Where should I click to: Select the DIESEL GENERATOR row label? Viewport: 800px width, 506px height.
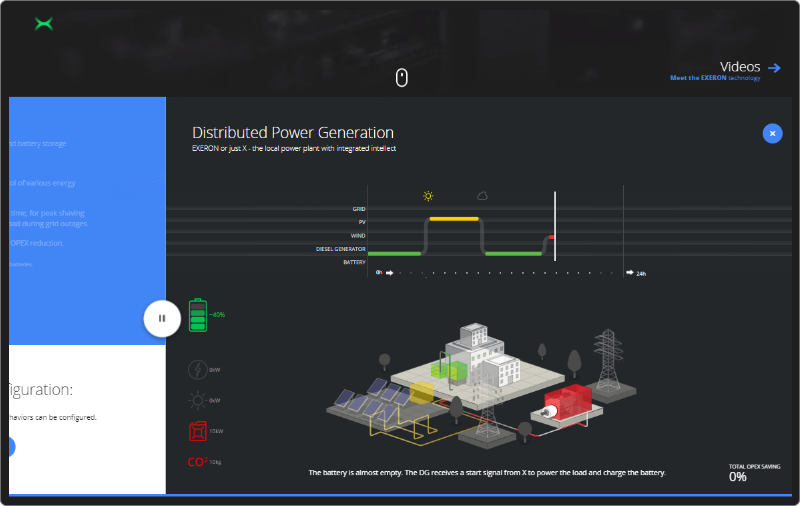click(341, 249)
